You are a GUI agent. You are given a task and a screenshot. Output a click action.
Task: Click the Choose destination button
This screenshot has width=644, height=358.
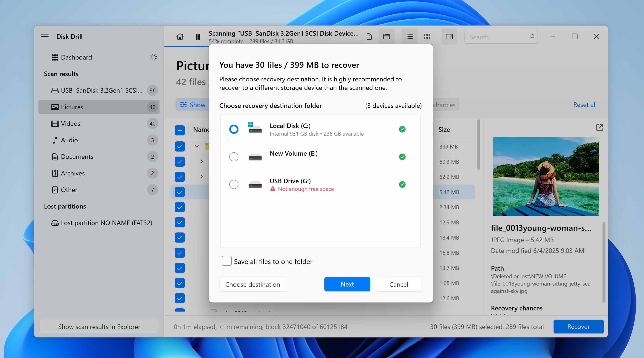click(x=252, y=284)
